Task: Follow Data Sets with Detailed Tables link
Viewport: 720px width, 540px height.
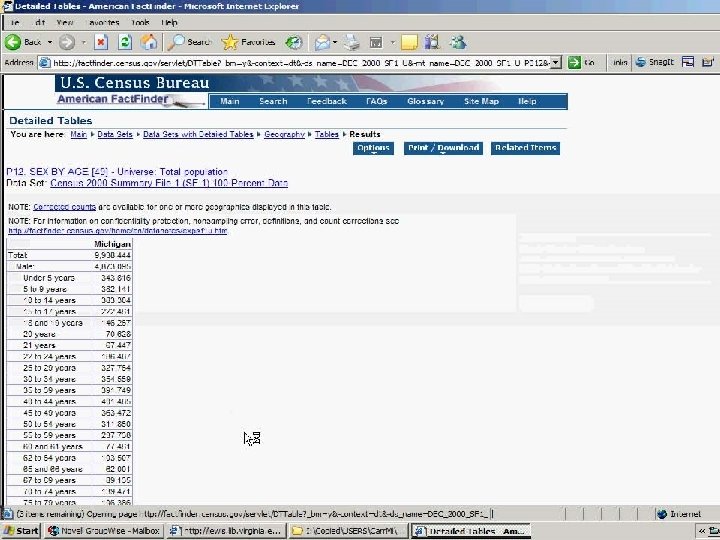Action: (198, 135)
